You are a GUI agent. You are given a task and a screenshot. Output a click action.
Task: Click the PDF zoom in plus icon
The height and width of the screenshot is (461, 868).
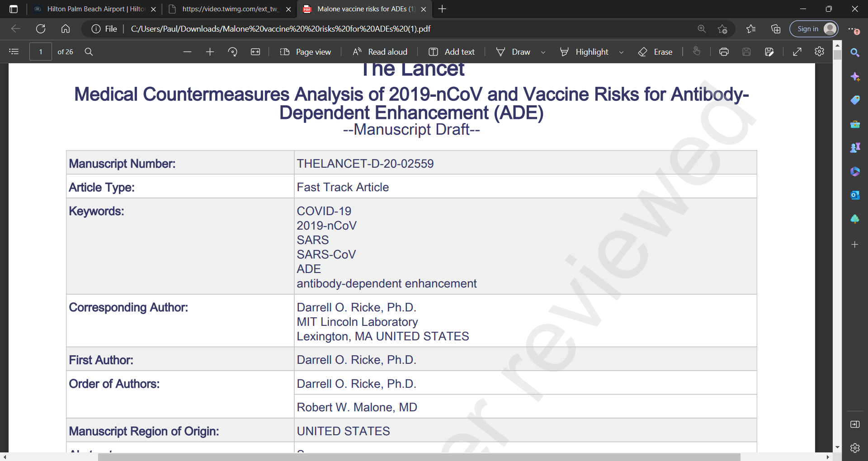[x=210, y=52]
